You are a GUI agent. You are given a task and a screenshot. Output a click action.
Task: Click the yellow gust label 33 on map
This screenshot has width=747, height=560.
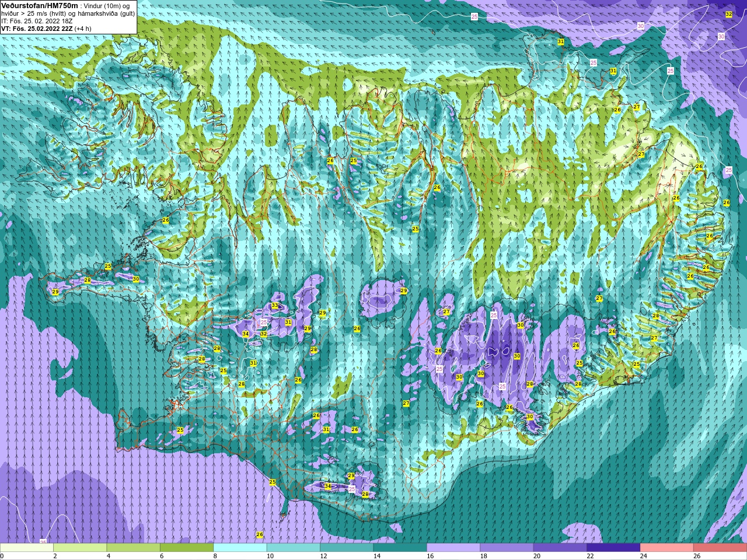[275, 306]
